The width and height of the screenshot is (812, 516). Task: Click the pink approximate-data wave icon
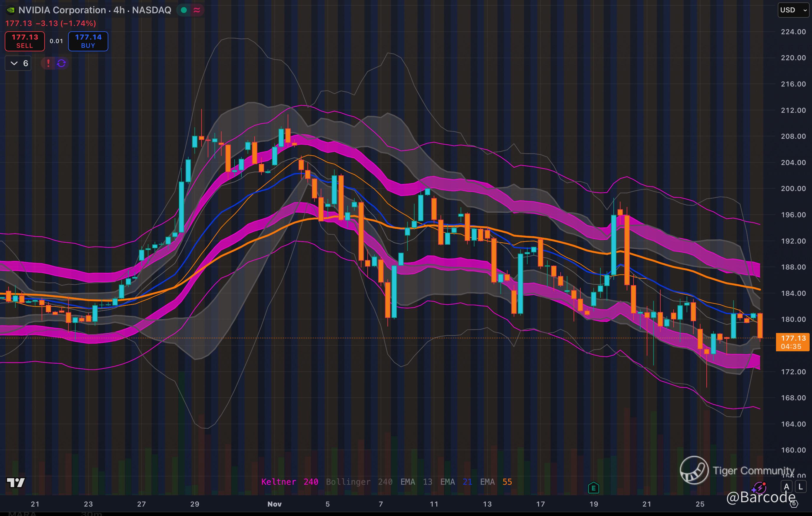tap(197, 10)
